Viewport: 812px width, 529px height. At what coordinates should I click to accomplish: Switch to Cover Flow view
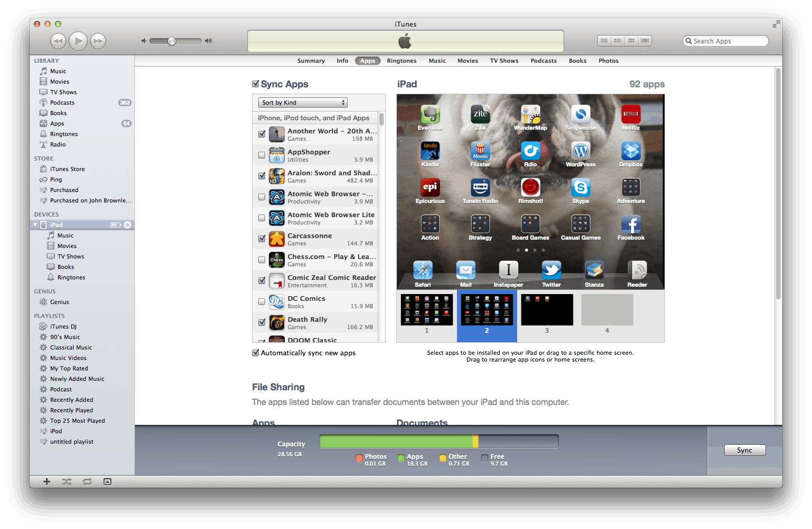click(x=645, y=41)
